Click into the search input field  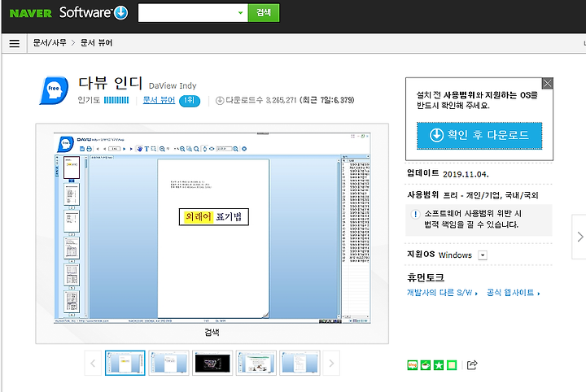(x=187, y=13)
